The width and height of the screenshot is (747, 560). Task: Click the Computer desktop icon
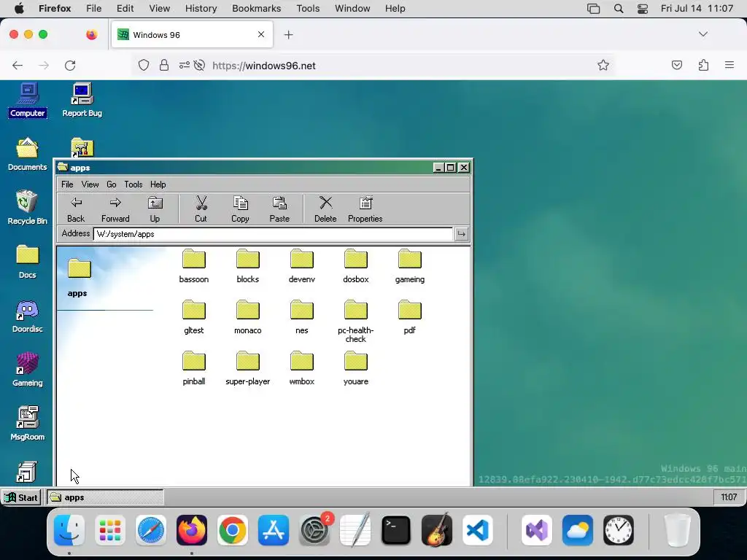coord(28,100)
